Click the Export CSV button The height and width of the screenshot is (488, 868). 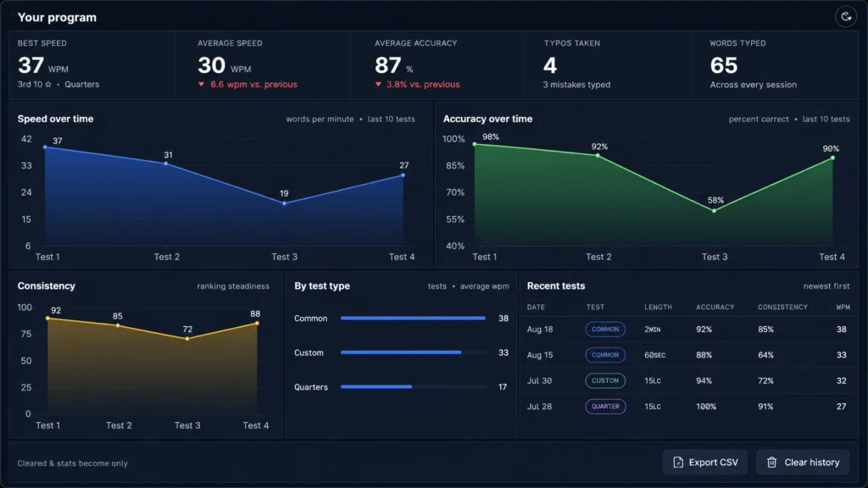pos(704,462)
